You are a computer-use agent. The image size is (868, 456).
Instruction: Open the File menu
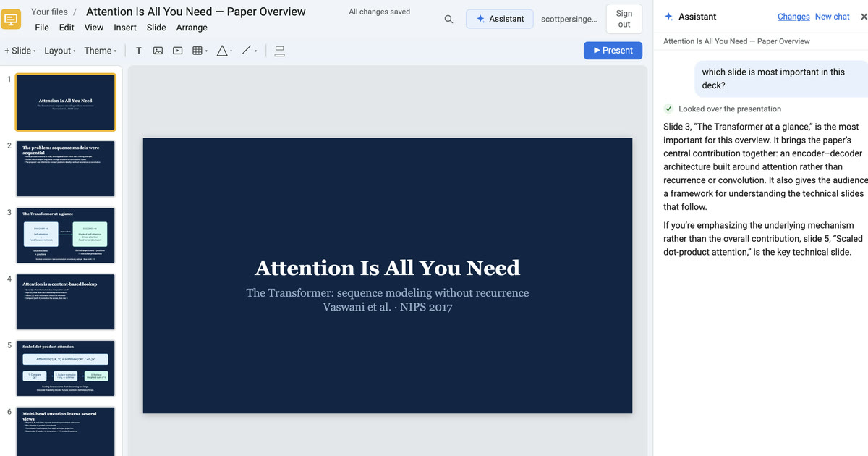coord(42,28)
